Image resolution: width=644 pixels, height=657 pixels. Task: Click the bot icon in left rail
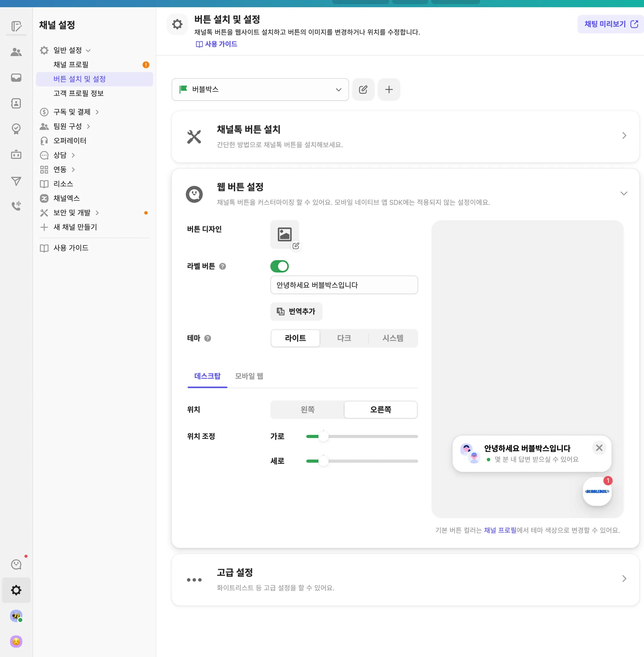point(16,155)
